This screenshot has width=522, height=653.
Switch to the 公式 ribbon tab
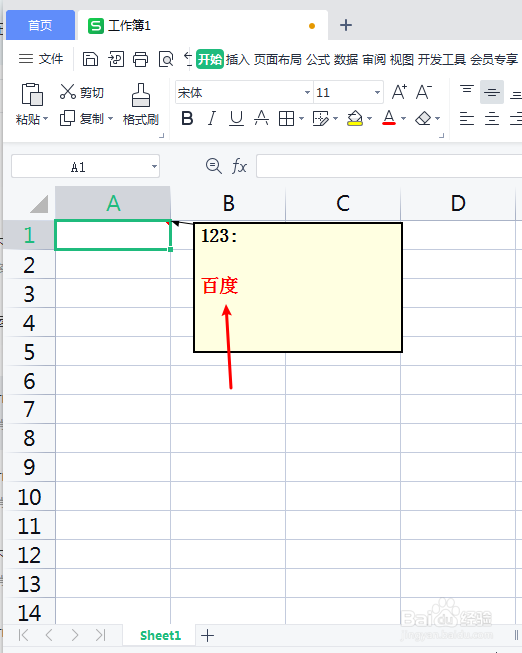point(318,59)
